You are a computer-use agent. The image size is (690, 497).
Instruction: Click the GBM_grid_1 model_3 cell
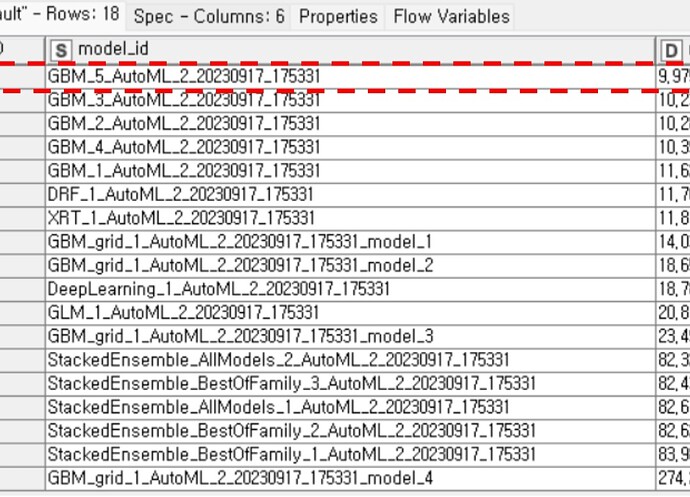coord(240,336)
